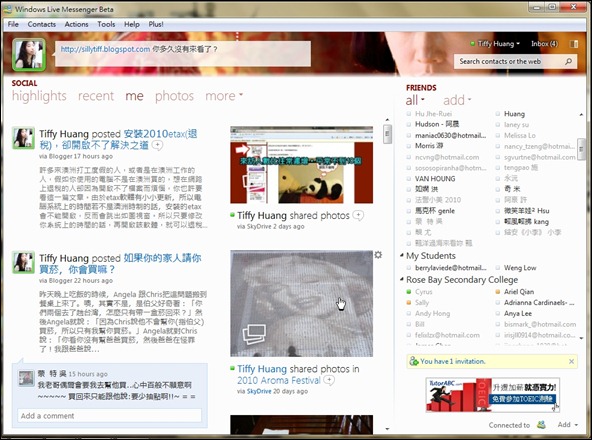Comment bubble next to shared photos

pos(358,215)
